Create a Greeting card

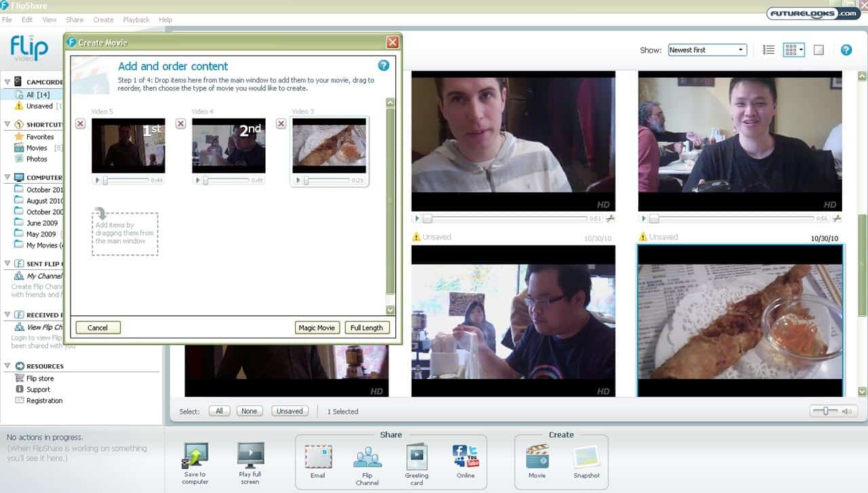[416, 457]
